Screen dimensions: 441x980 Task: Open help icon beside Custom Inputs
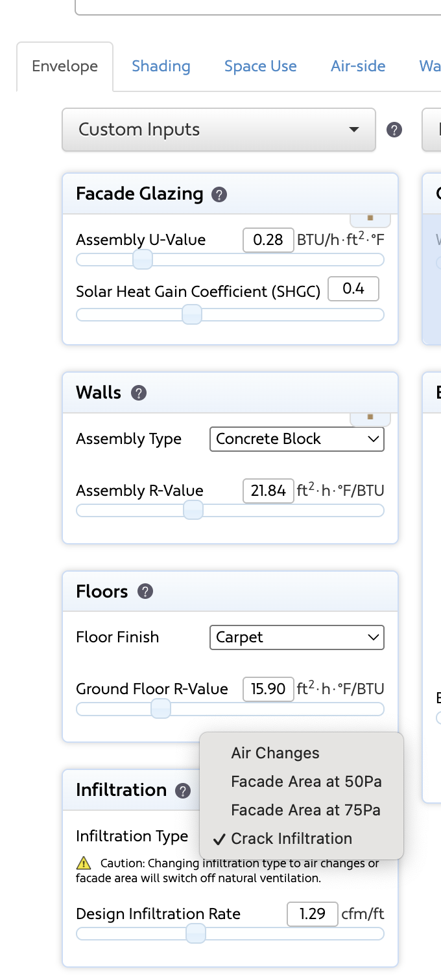[x=394, y=130]
